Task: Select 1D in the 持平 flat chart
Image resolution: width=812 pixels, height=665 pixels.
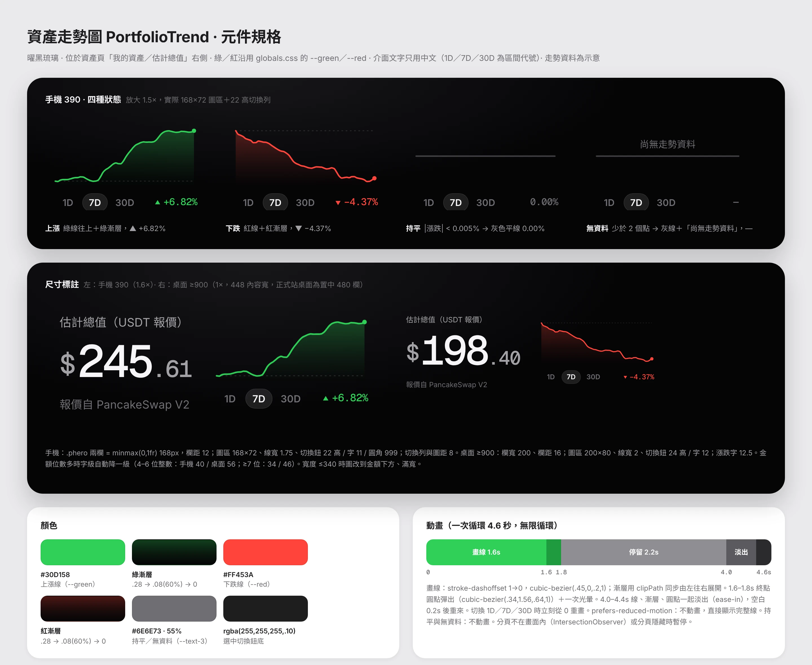Action: [x=429, y=203]
